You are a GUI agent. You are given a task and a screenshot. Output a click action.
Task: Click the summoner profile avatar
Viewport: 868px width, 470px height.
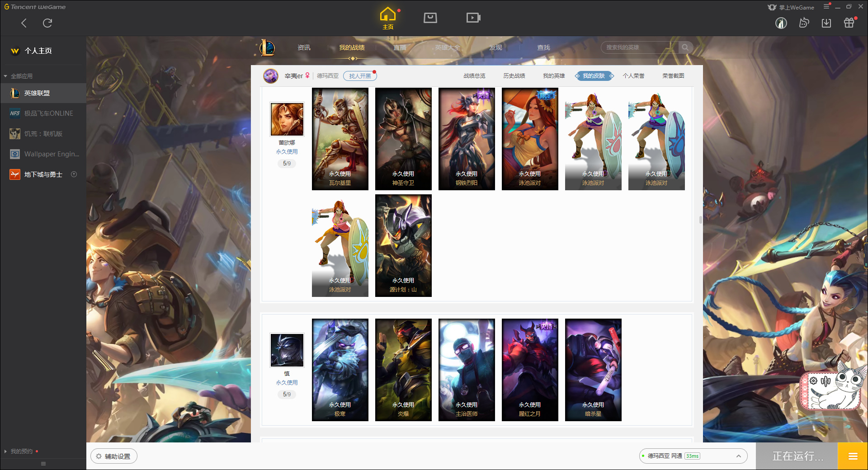point(271,76)
